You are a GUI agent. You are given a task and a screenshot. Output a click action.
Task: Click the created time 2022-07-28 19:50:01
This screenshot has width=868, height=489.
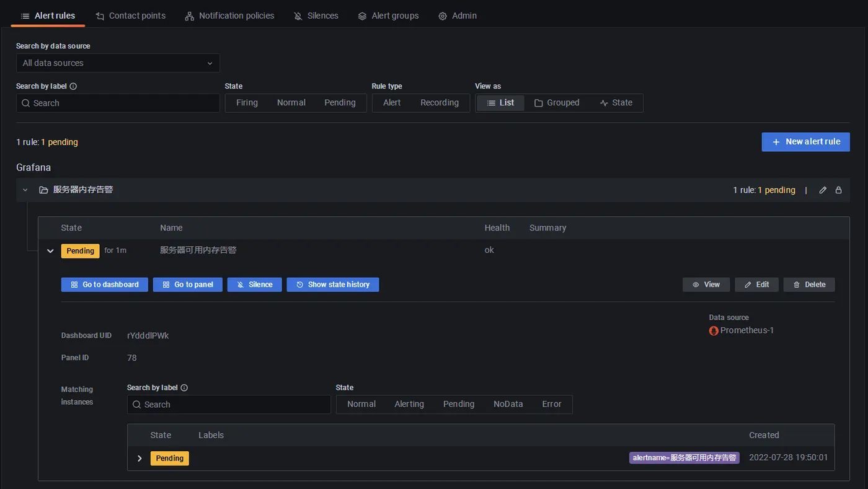point(788,457)
